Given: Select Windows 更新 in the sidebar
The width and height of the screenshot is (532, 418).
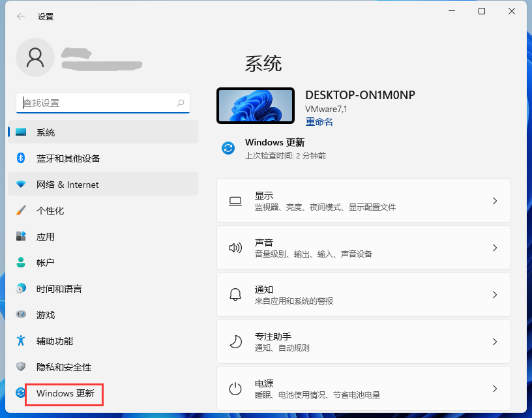Looking at the screenshot, I should pyautogui.click(x=64, y=393).
